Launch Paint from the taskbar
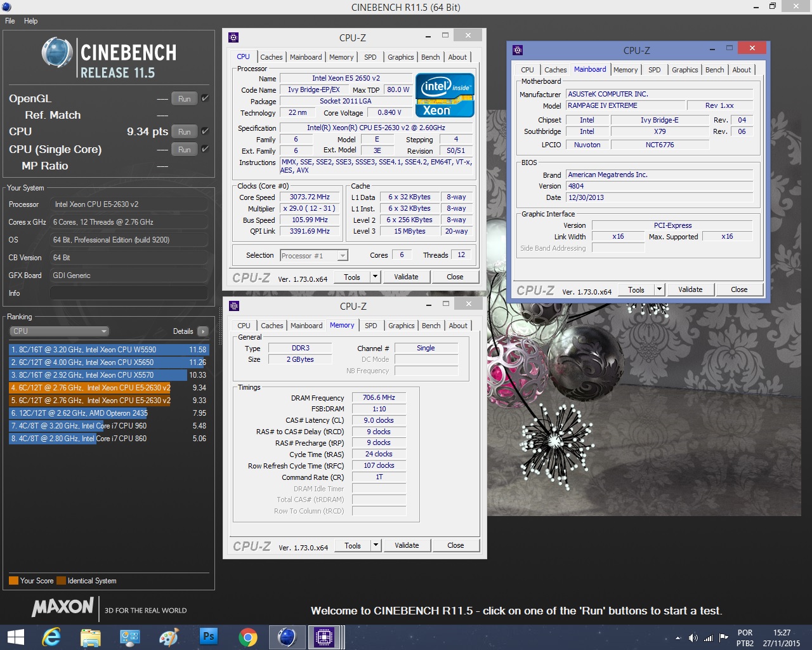 click(x=169, y=637)
